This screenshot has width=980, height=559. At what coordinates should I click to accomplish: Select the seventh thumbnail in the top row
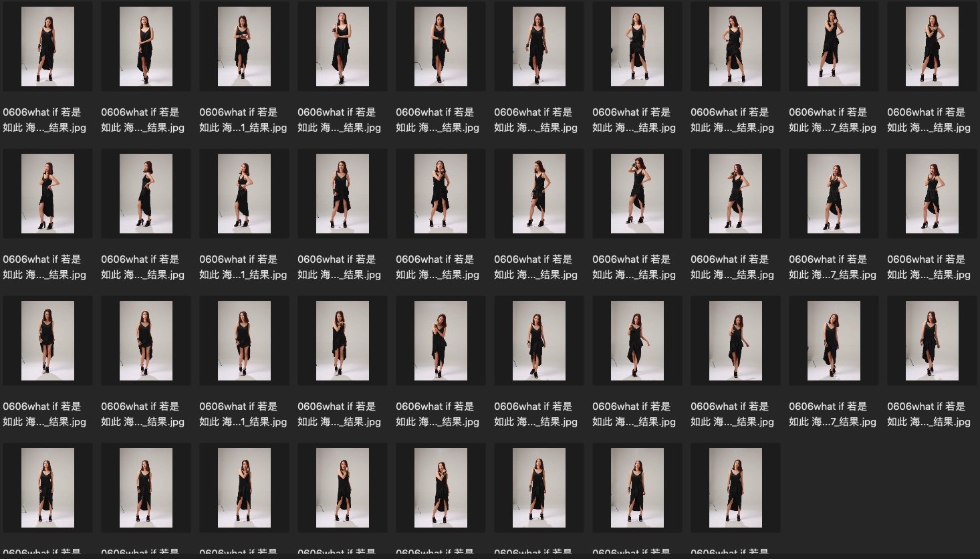(x=637, y=47)
